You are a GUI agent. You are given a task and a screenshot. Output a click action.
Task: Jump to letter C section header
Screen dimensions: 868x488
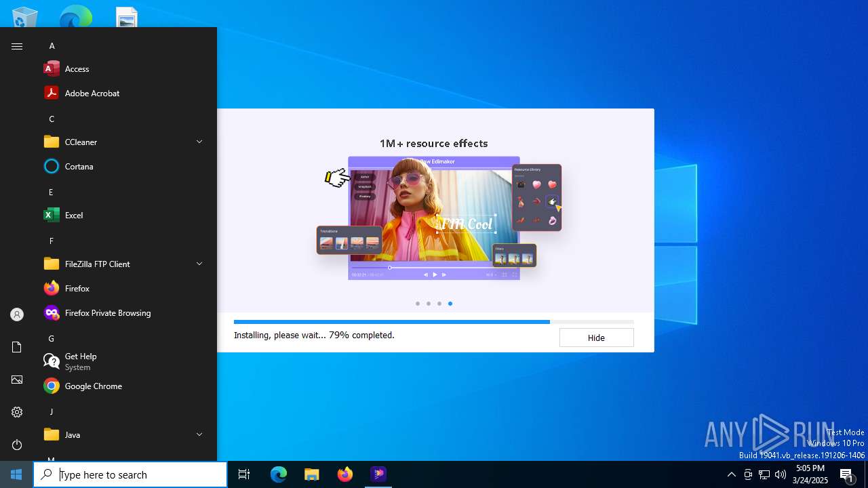click(52, 119)
